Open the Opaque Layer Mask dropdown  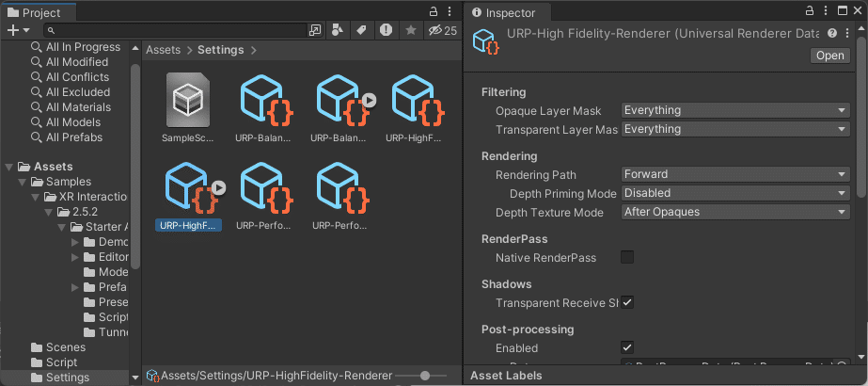(735, 110)
